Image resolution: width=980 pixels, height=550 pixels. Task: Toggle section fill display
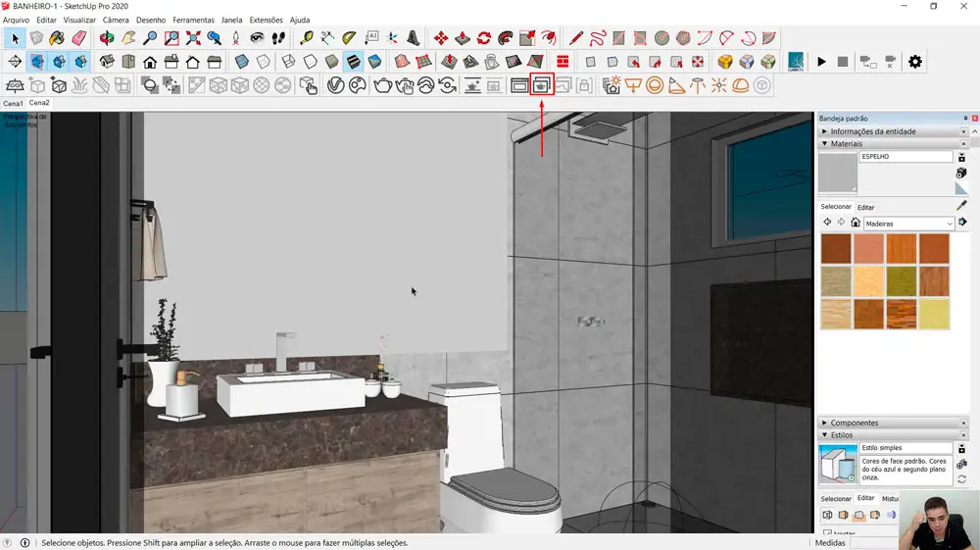[80, 62]
